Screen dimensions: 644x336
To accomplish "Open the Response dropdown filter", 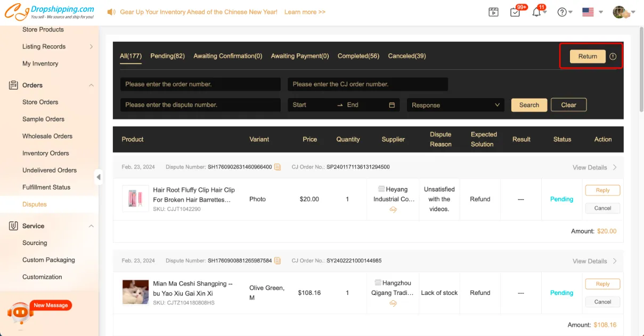I will point(455,105).
